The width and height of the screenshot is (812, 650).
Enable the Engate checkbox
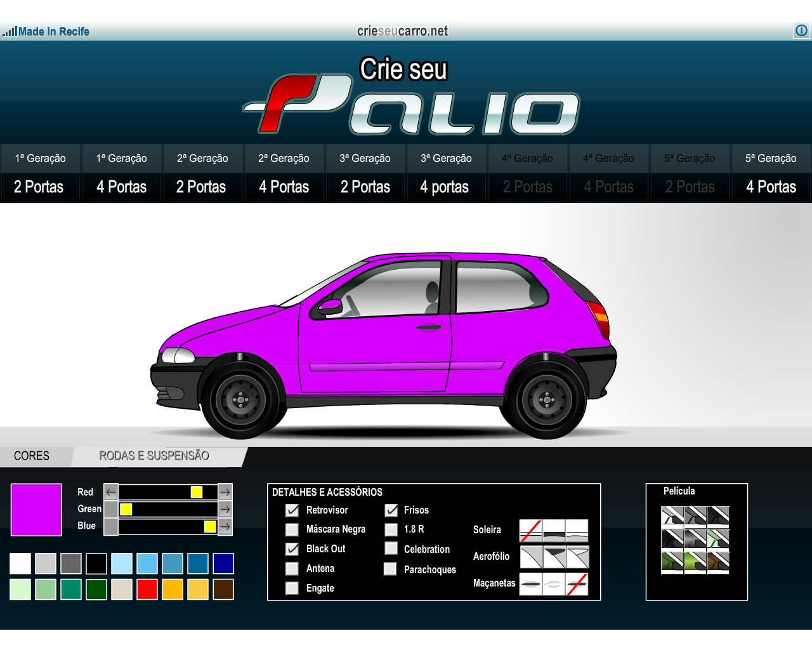(292, 588)
